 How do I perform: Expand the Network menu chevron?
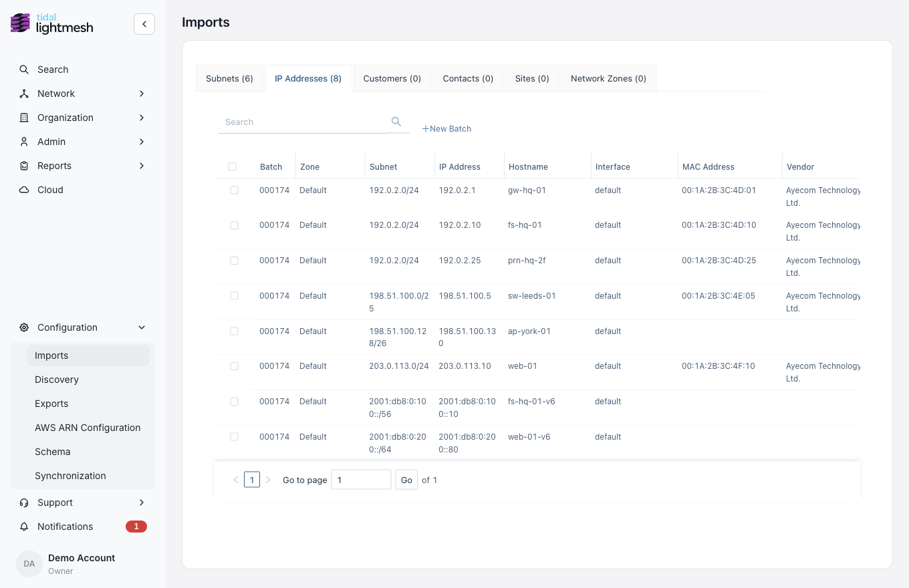tap(142, 94)
